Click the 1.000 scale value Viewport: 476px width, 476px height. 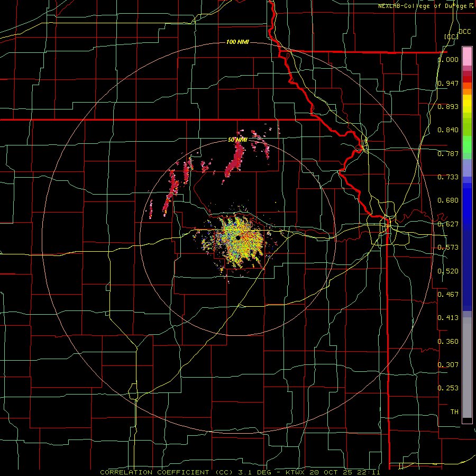point(448,59)
